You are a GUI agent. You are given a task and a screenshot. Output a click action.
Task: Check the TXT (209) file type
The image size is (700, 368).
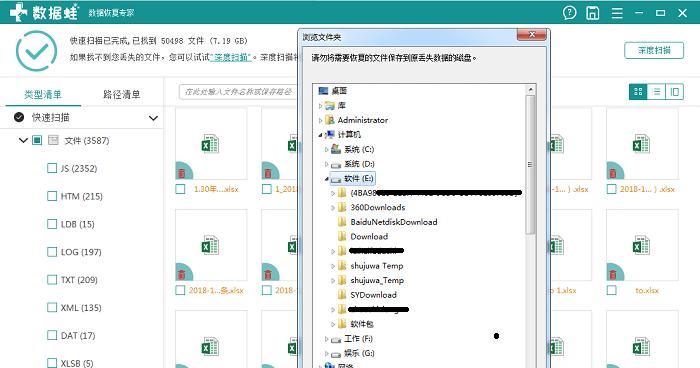[x=52, y=280]
